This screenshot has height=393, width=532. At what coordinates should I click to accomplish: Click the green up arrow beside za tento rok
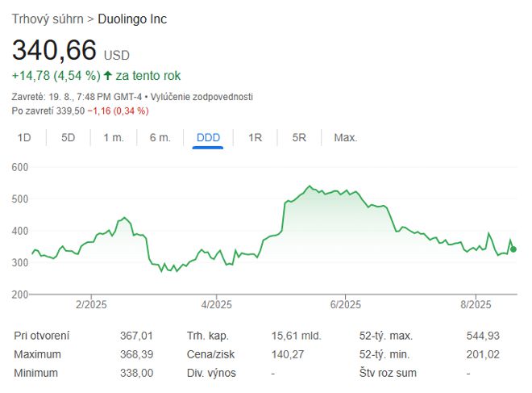[108, 75]
